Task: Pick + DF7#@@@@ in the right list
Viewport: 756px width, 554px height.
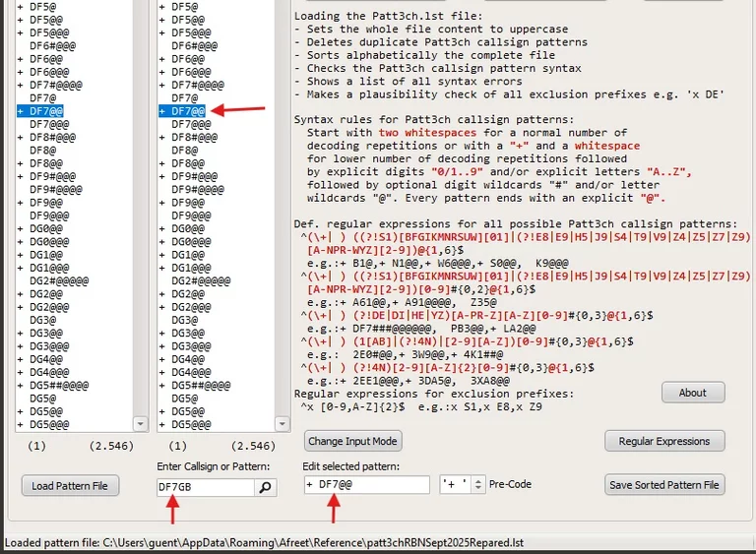Action: (x=204, y=86)
